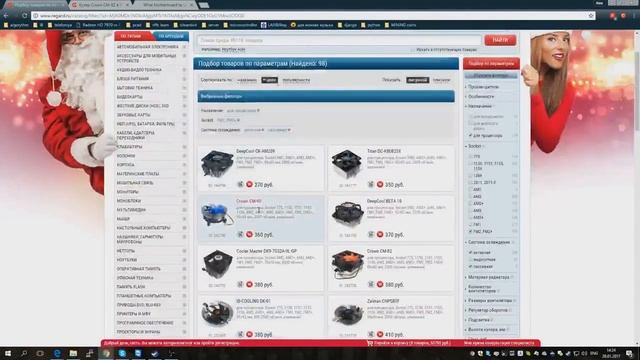Screen dimensions: 640x360
Task: Go back with browser back arrow
Action: tap(6, 16)
